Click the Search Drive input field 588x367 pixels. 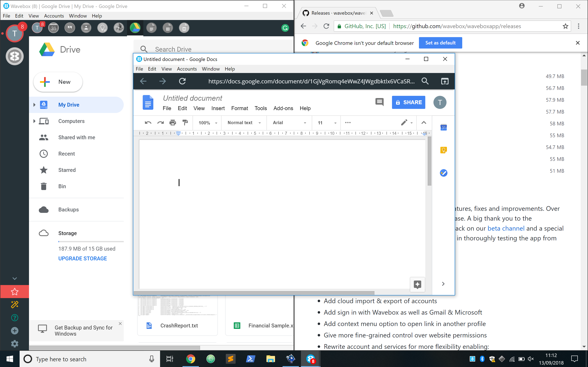pos(194,49)
